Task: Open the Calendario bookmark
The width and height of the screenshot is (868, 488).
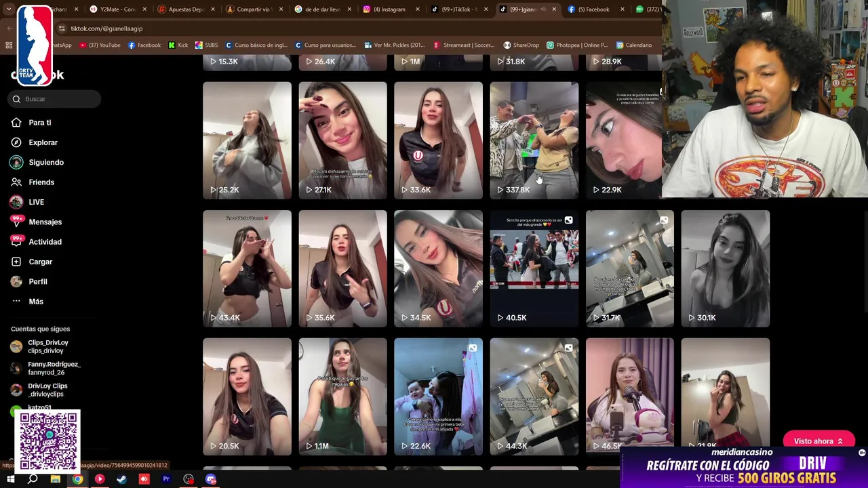Action: point(634,45)
